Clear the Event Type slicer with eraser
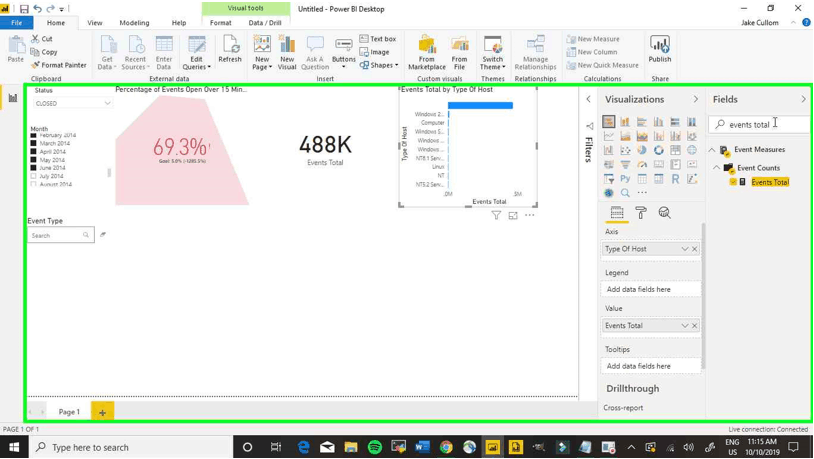814x459 pixels. click(x=103, y=235)
